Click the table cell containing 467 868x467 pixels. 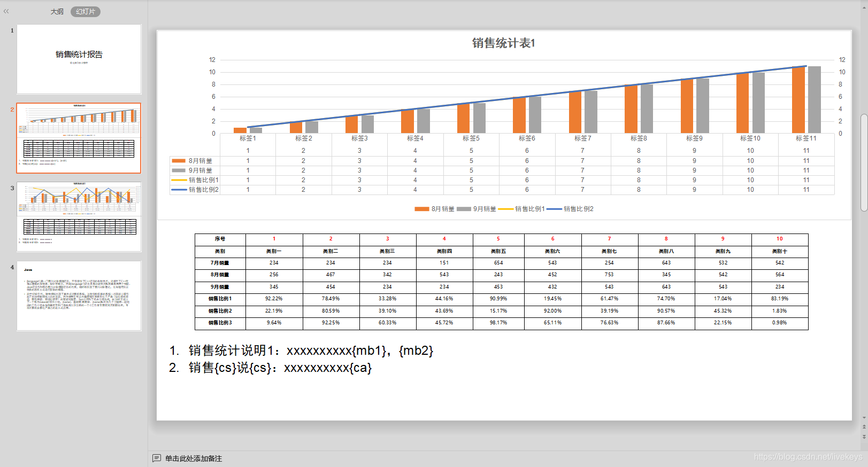(x=331, y=275)
